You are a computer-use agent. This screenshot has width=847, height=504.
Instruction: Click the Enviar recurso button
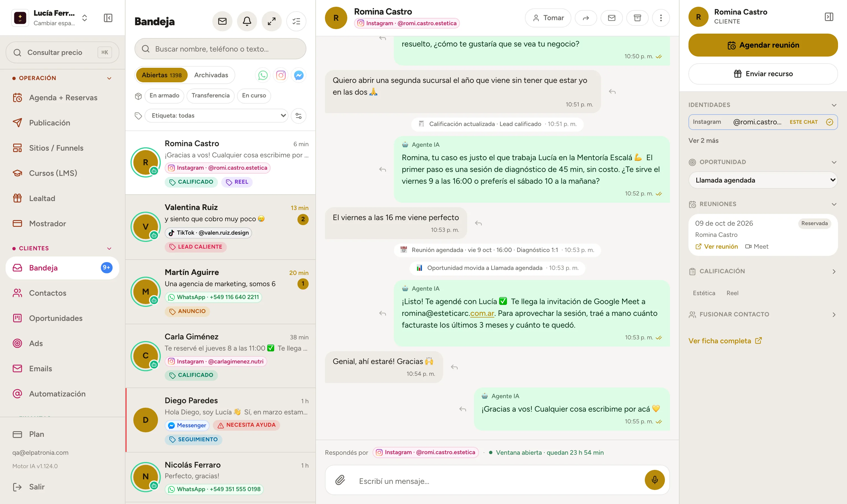[763, 74]
